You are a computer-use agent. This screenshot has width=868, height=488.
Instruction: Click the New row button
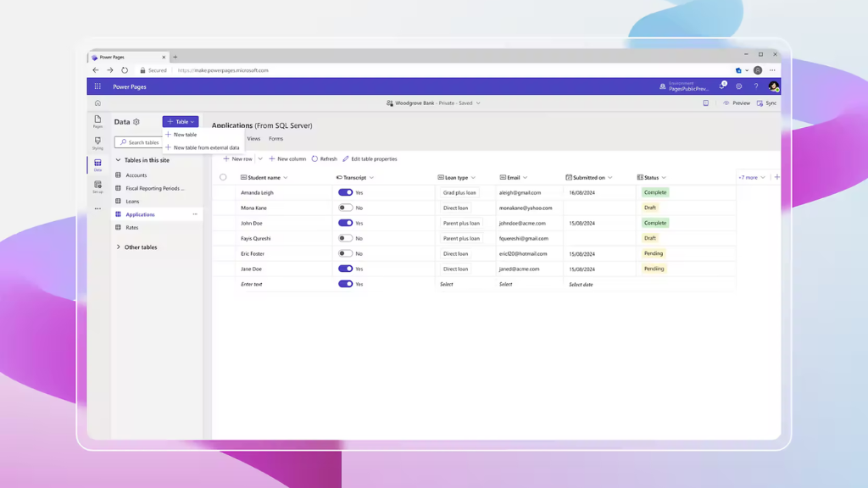237,158
